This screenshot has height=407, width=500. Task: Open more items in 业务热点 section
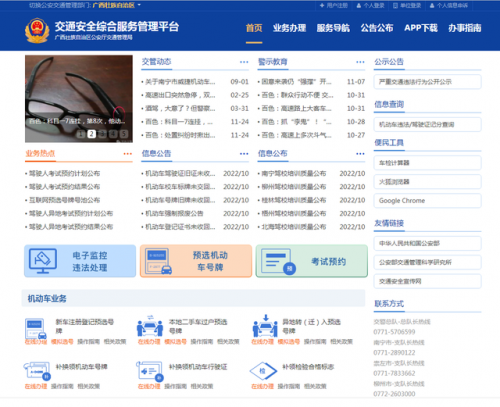(128, 154)
